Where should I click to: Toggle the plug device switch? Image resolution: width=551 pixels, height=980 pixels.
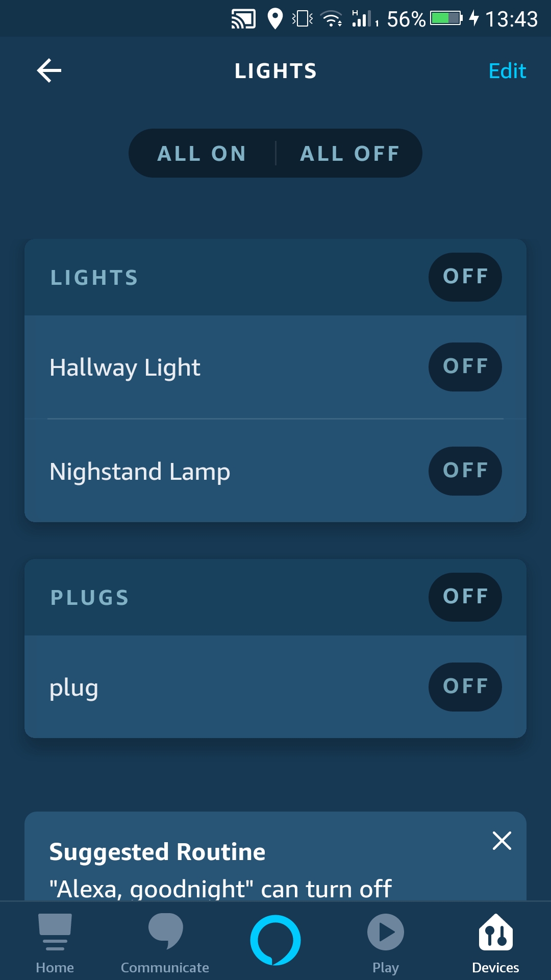click(x=465, y=687)
